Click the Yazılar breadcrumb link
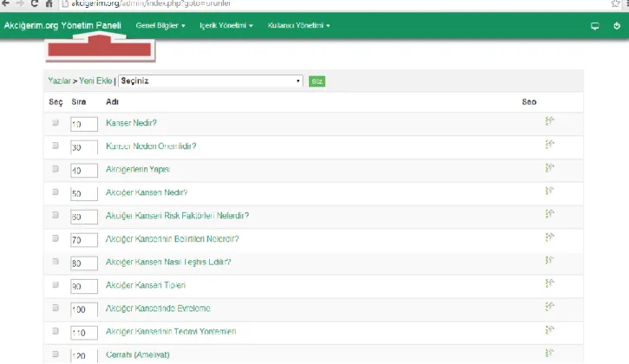Image resolution: width=629 pixels, height=364 pixels. 59,81
